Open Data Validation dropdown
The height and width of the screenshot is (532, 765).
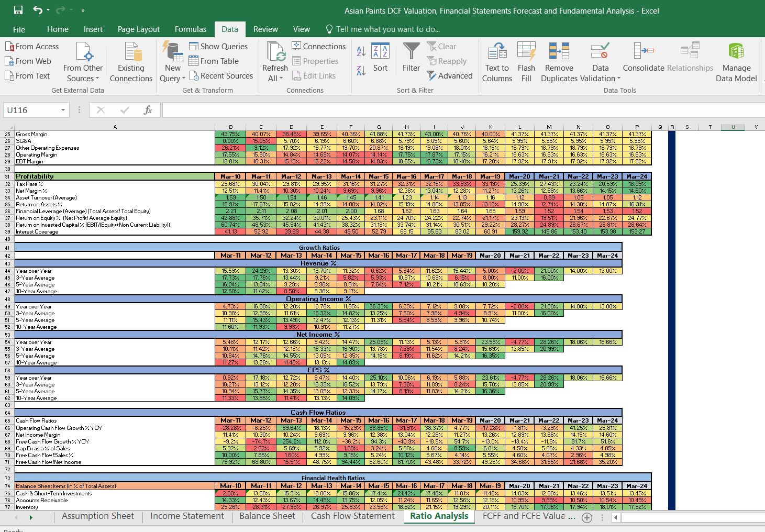coord(600,62)
